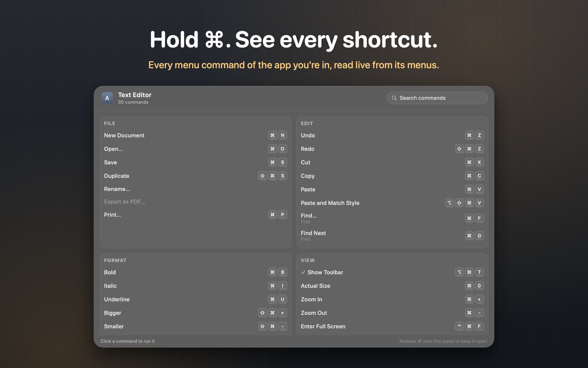Click the 'Release ⌘ over this panel' hint

pos(443,341)
